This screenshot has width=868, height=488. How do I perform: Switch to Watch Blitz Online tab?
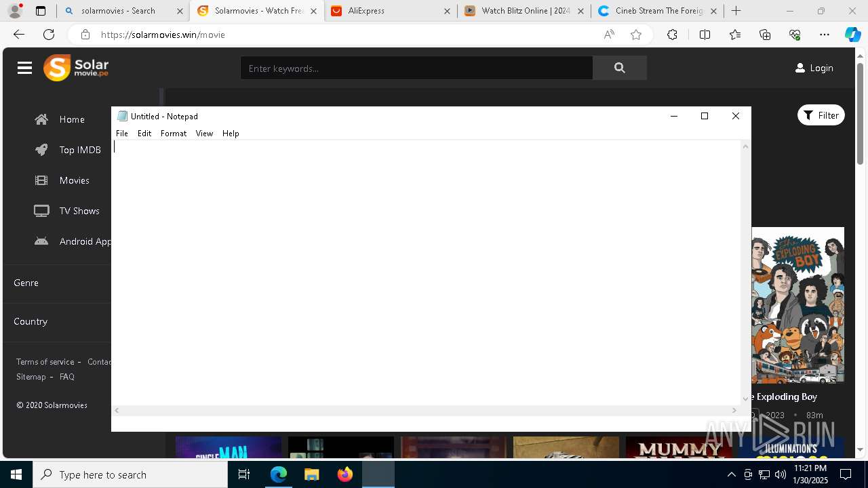point(517,11)
